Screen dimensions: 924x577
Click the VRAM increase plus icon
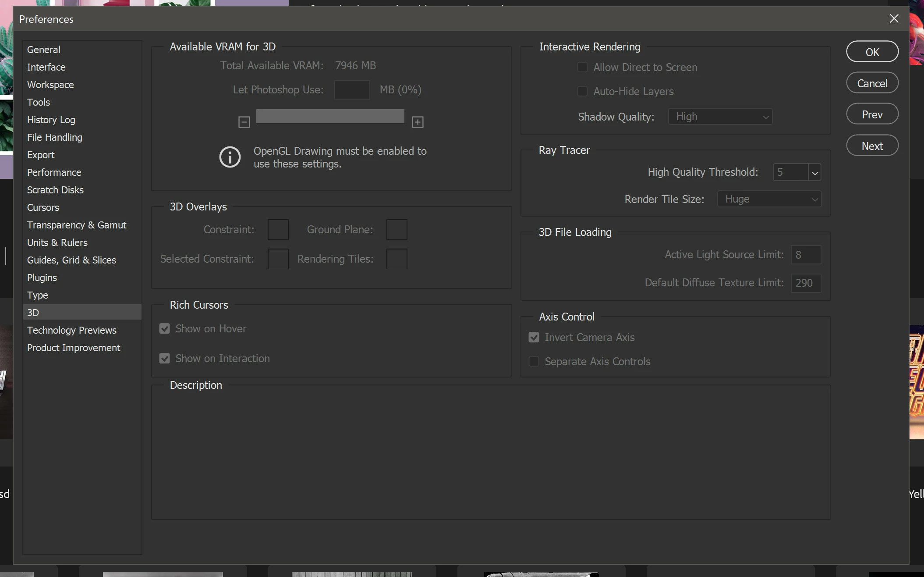pyautogui.click(x=418, y=122)
